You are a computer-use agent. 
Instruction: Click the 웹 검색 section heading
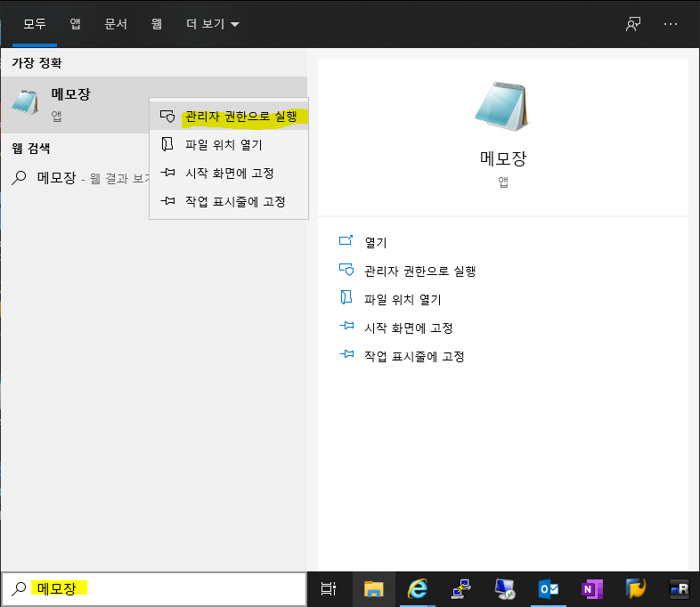(x=31, y=148)
